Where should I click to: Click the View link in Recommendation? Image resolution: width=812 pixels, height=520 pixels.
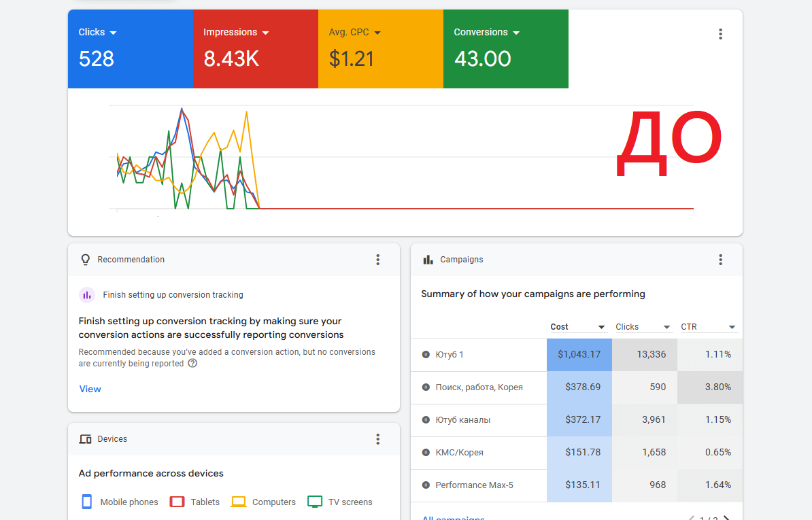[x=90, y=389]
